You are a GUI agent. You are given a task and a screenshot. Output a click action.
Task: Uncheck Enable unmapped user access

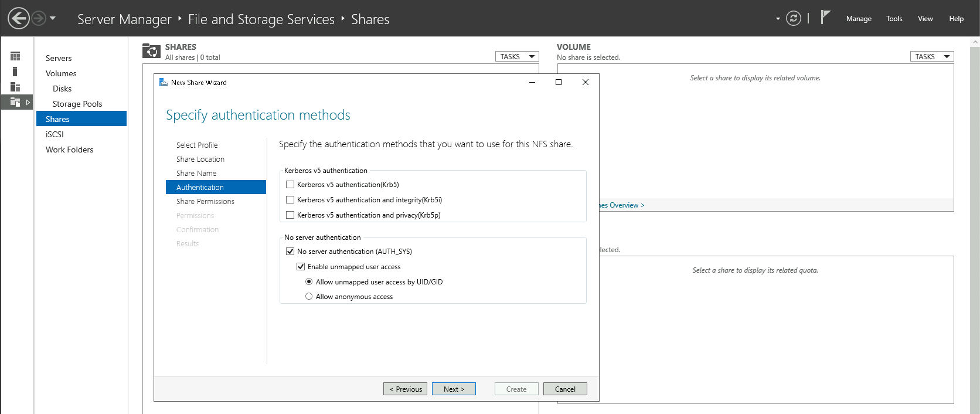[301, 267]
